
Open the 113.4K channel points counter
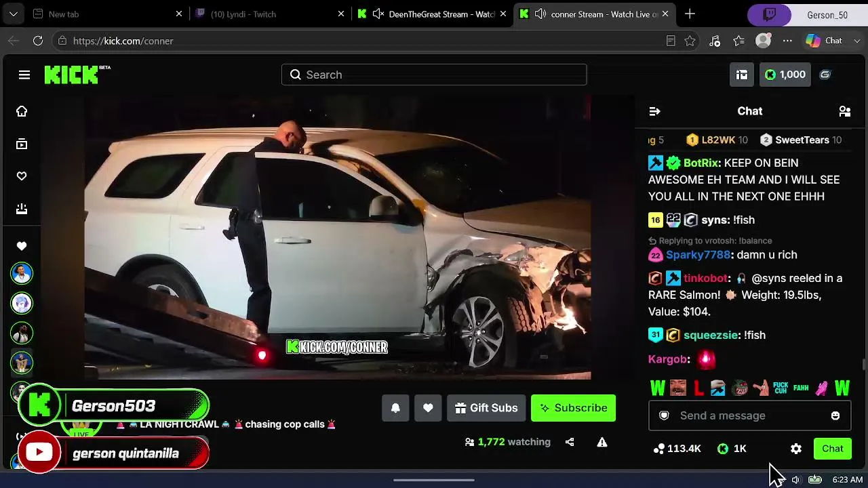click(677, 449)
